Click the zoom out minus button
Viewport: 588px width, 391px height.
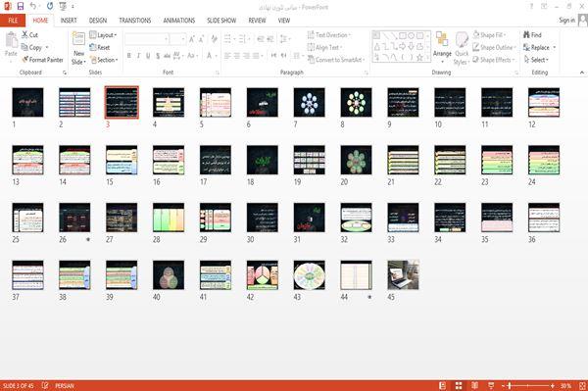tap(504, 386)
